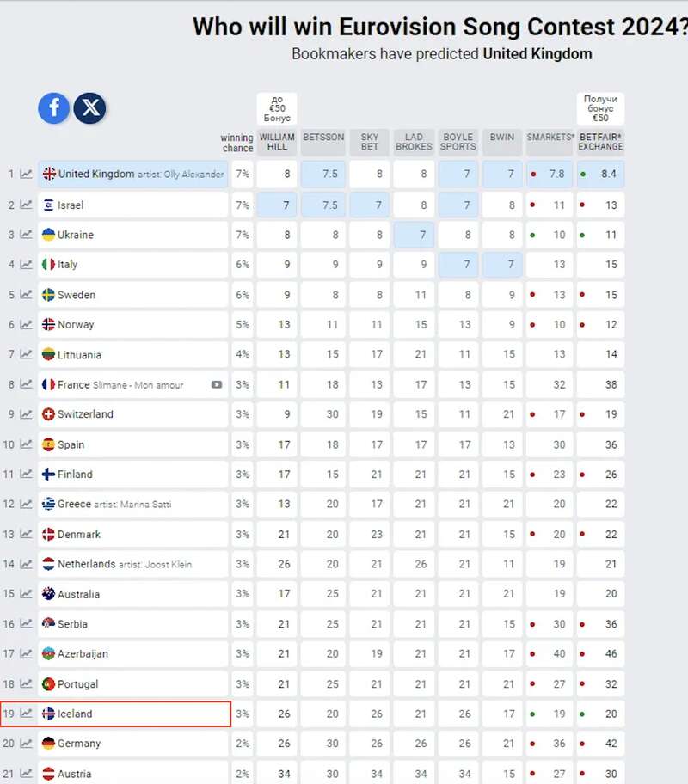Select the Iceland country row
Screen dimensions: 688x784
(x=133, y=714)
